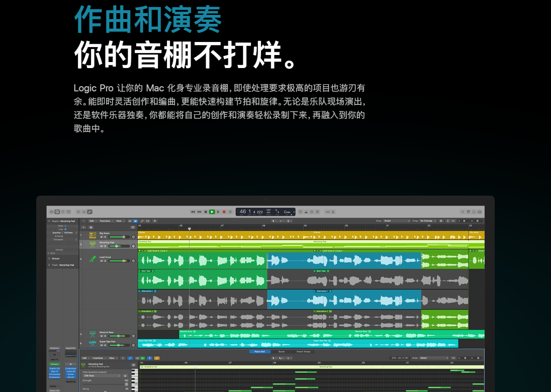Toggle the yellow Link button in Piano Roll
Image resolution: width=551 pixels, height=392 pixels.
tap(157, 358)
